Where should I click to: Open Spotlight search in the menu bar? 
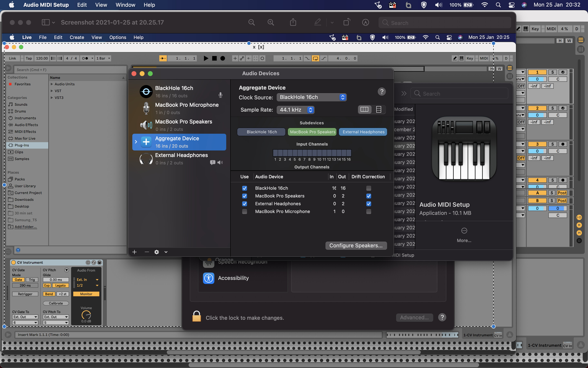[x=498, y=5]
